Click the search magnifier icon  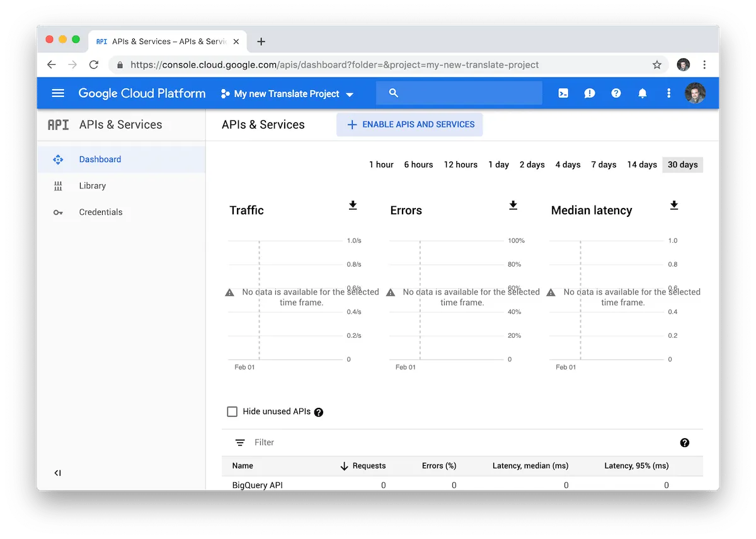coord(394,93)
